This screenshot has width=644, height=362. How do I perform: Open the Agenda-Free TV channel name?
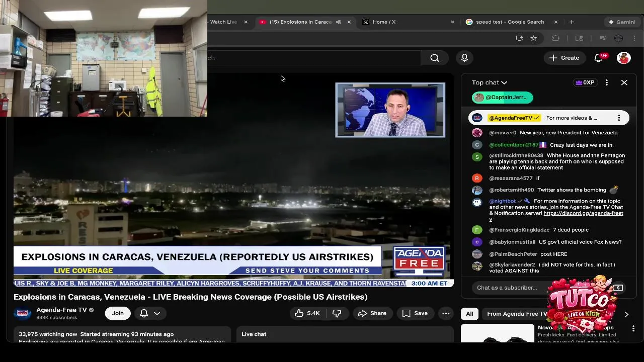point(61,310)
